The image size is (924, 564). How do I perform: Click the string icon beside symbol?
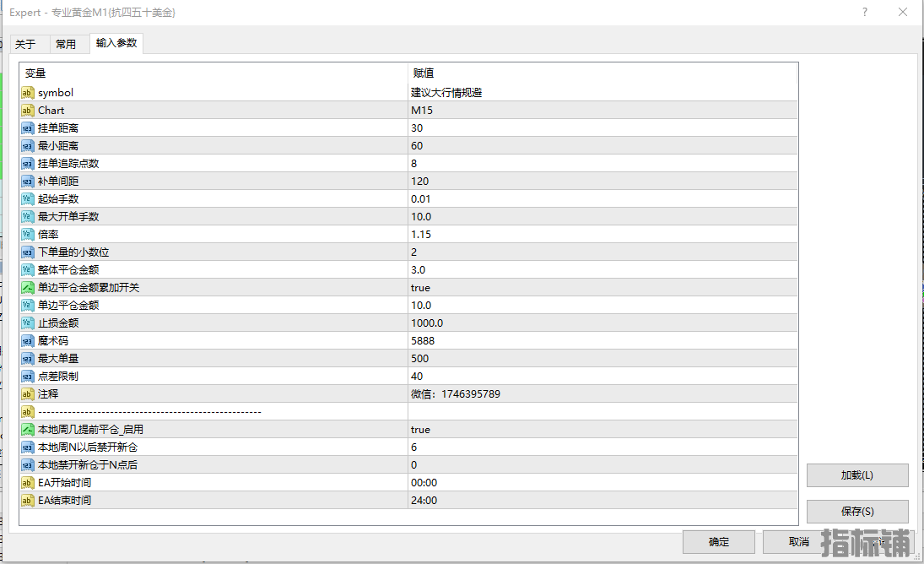[28, 93]
